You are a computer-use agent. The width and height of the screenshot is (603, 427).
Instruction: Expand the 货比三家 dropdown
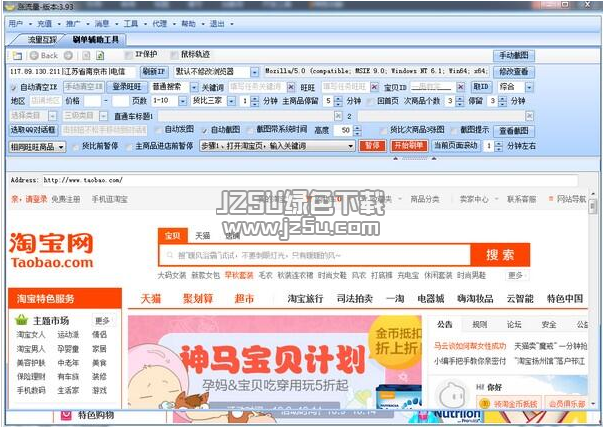[231, 101]
